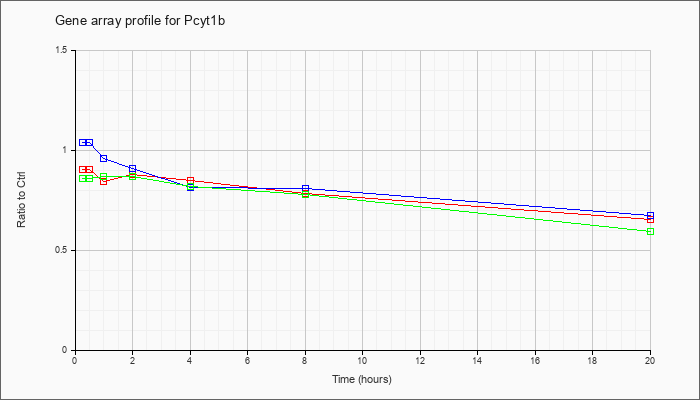Click the 10 tick label on time axis

(x=362, y=360)
